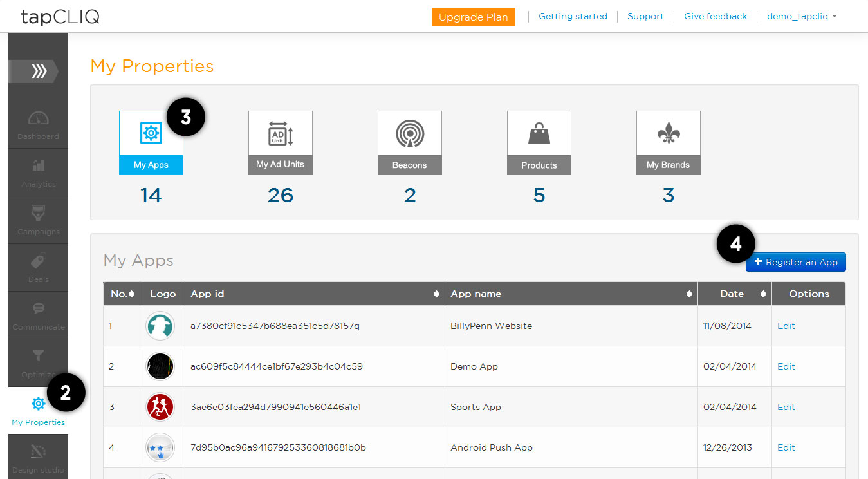This screenshot has height=479, width=868.
Task: Select the Products shopping bag tile icon
Action: click(x=539, y=133)
